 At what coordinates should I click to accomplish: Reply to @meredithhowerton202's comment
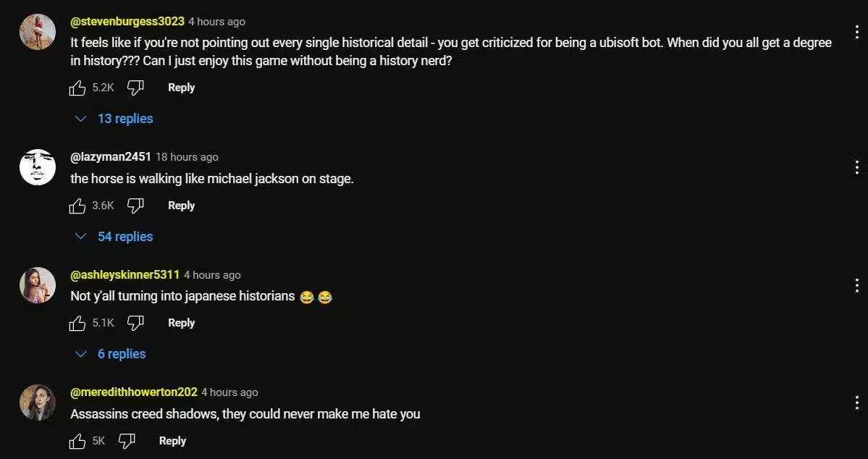(172, 441)
